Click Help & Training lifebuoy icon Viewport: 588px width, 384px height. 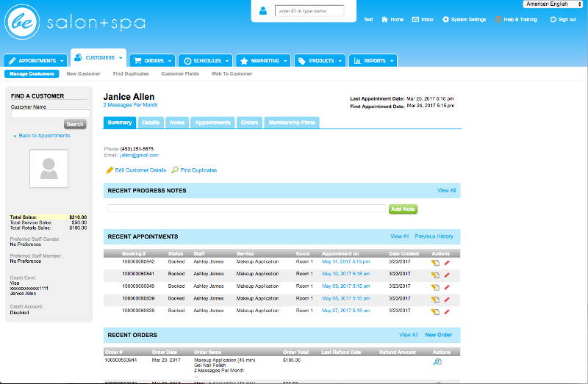[498, 19]
